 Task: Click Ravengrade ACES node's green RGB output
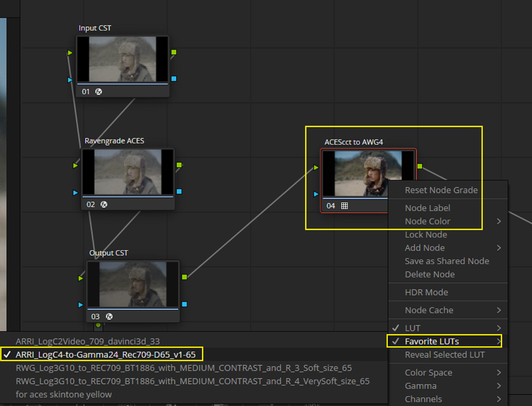179,164
